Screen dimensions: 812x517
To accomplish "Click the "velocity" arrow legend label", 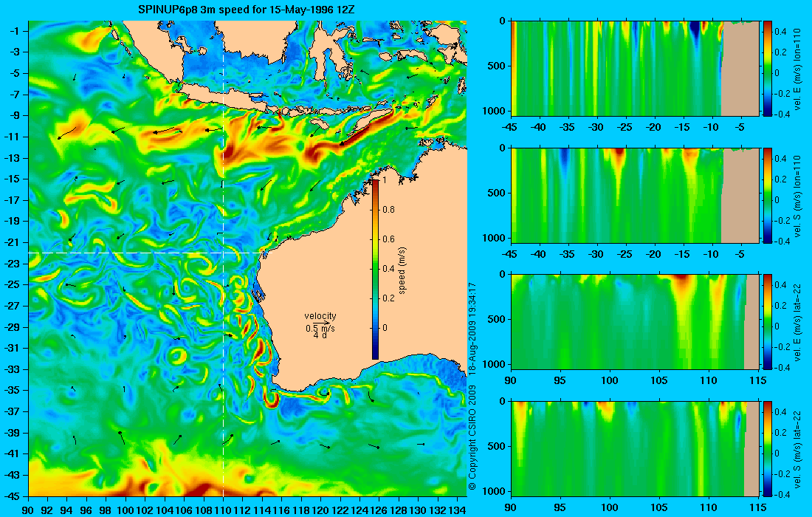I will click(x=320, y=316).
